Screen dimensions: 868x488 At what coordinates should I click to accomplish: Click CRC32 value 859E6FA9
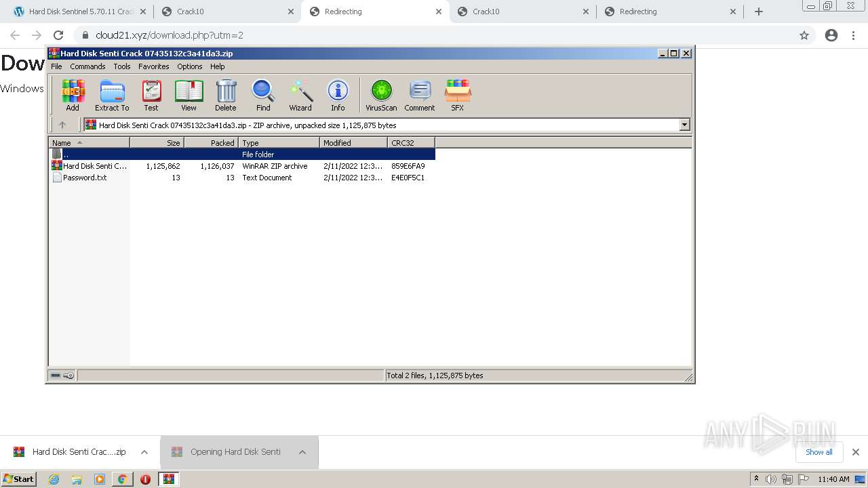(x=408, y=166)
